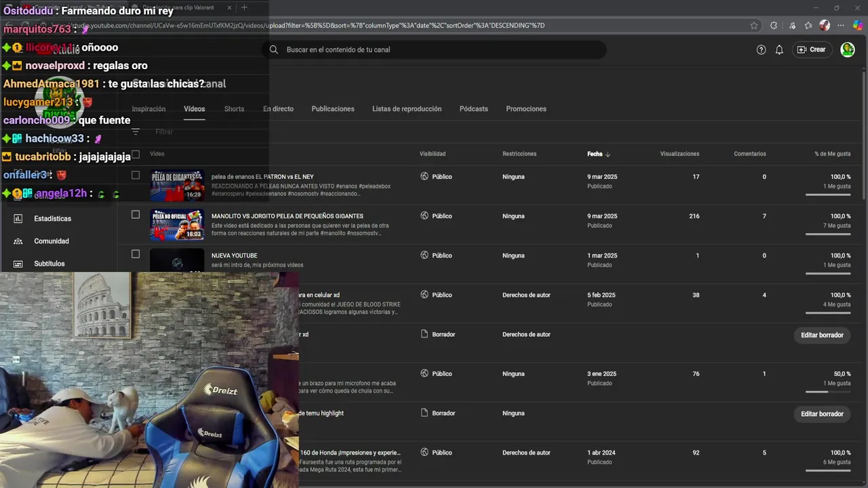Open the browser Favorites list icon

[x=808, y=26]
